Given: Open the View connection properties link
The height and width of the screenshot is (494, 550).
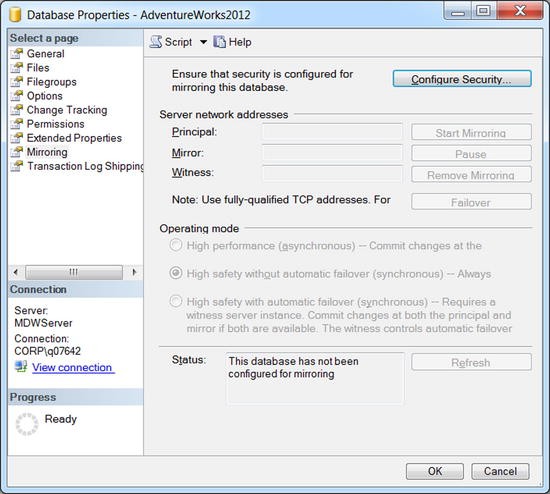Looking at the screenshot, I should [73, 367].
